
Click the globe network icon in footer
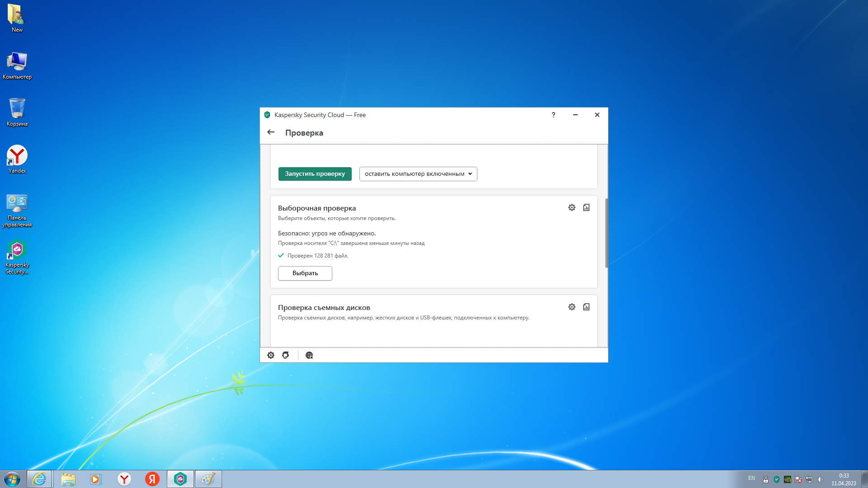coord(309,355)
